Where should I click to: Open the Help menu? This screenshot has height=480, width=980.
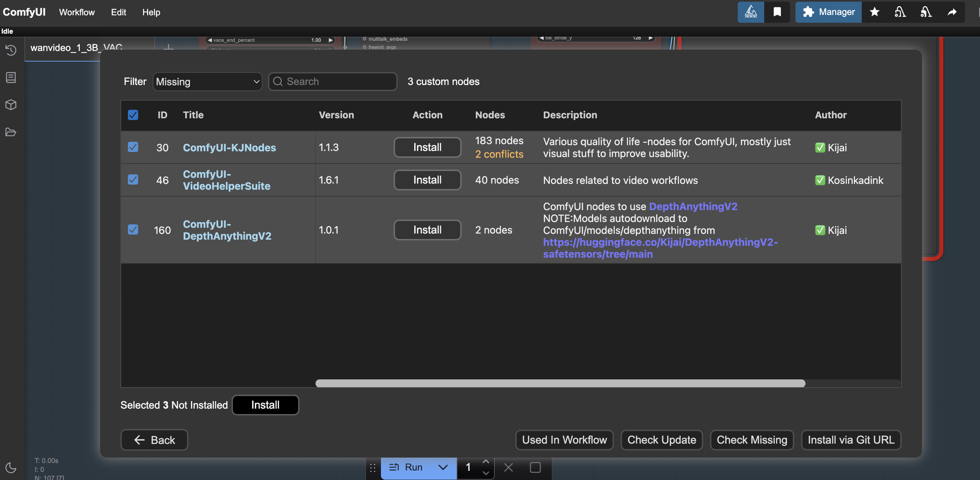151,12
